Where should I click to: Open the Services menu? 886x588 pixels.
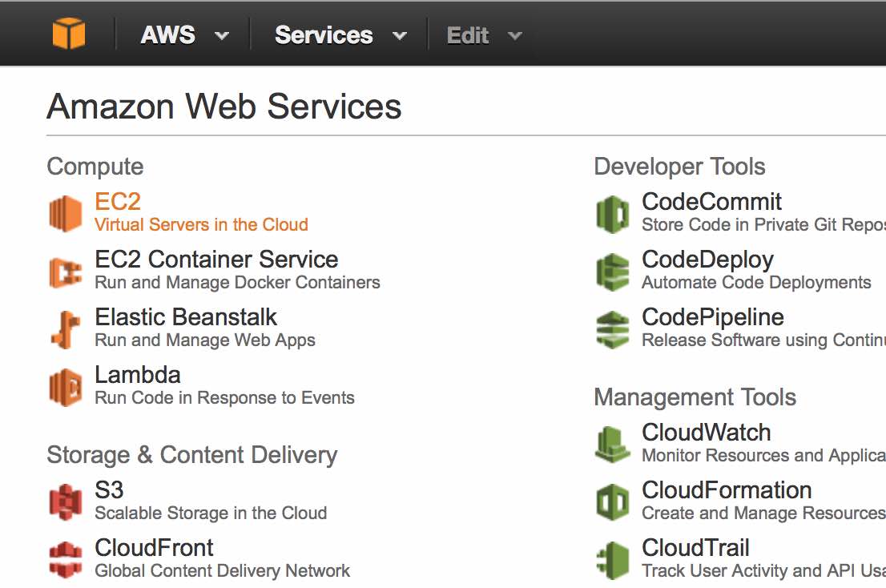point(324,35)
